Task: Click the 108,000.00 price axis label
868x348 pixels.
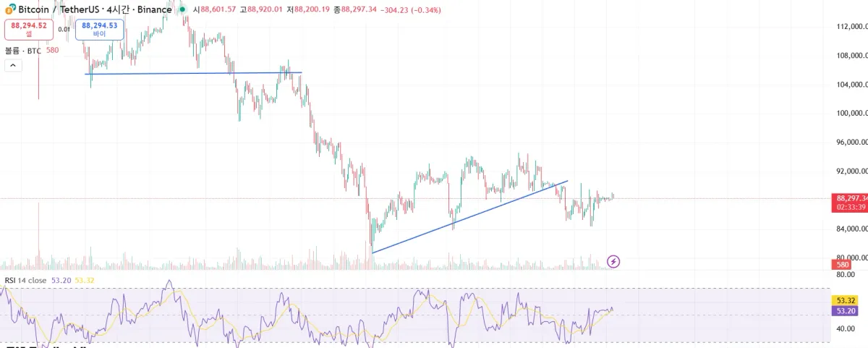Action: coord(851,56)
